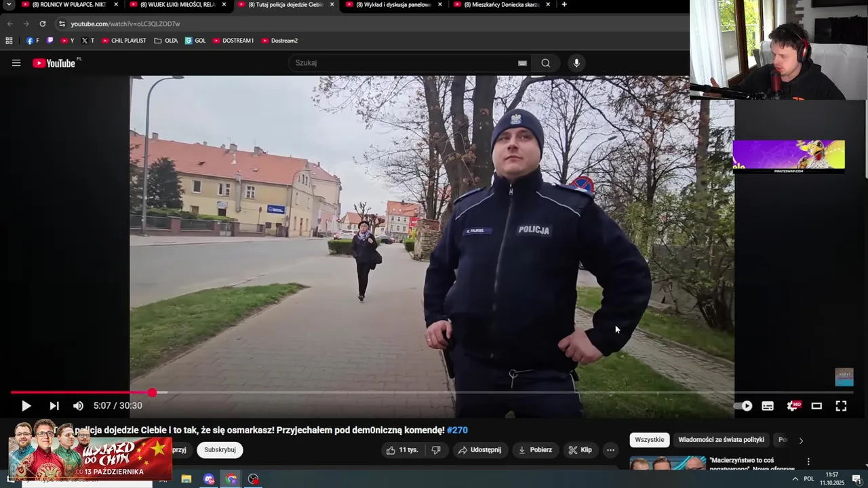Click the Pobierz download button
Screen dimensions: 868x488
click(535, 450)
